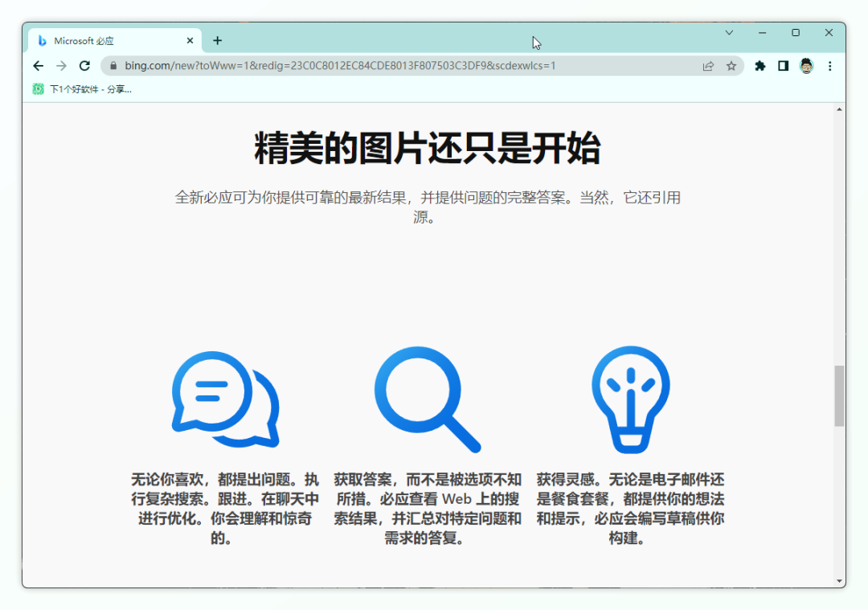
Task: Open a new browser tab
Action: point(217,41)
